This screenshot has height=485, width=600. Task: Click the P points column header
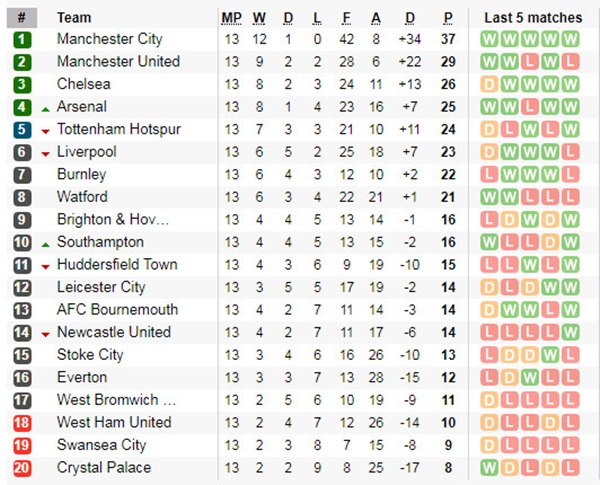tap(448, 17)
